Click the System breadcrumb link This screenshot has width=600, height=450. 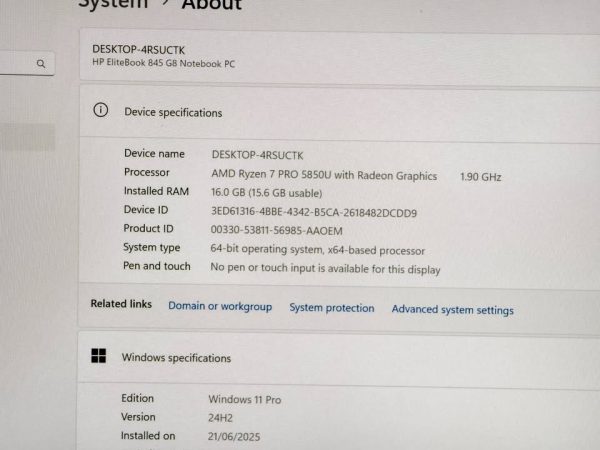point(113,4)
